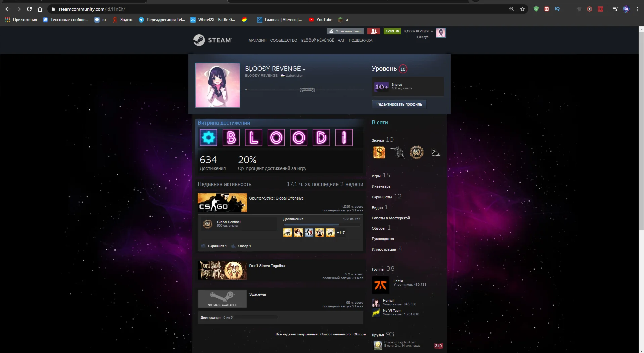Select the letter B achievement icon
This screenshot has height=353, width=644.
[x=231, y=138]
